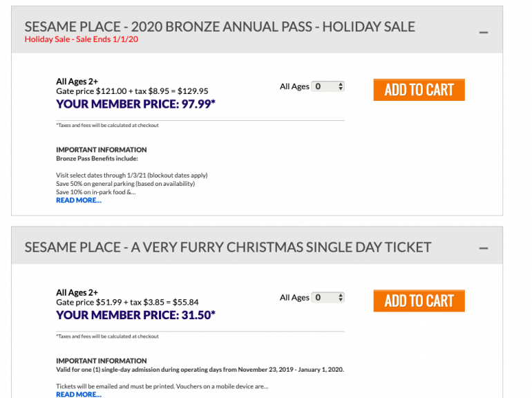Collapse the Very Furry Christmas ticket section
Viewport: 532px width, 398px height.
[484, 248]
